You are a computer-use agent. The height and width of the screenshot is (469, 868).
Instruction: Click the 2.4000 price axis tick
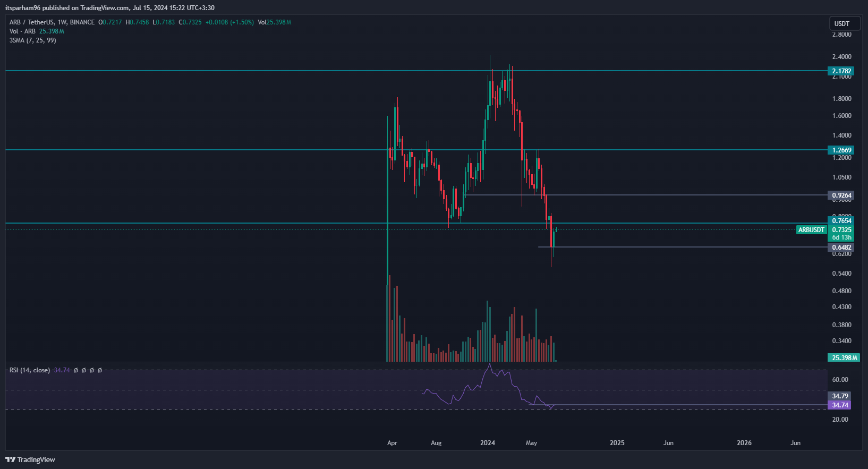[842, 57]
